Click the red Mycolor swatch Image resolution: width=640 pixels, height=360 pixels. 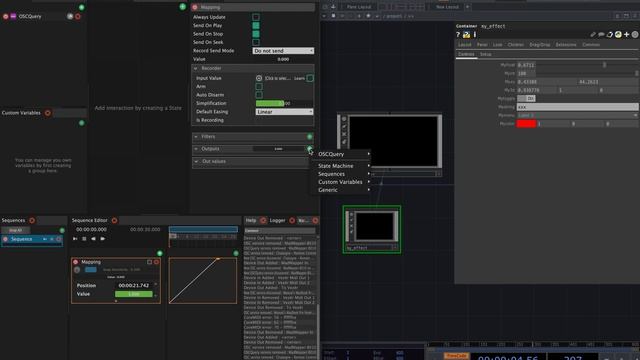pyautogui.click(x=526, y=124)
